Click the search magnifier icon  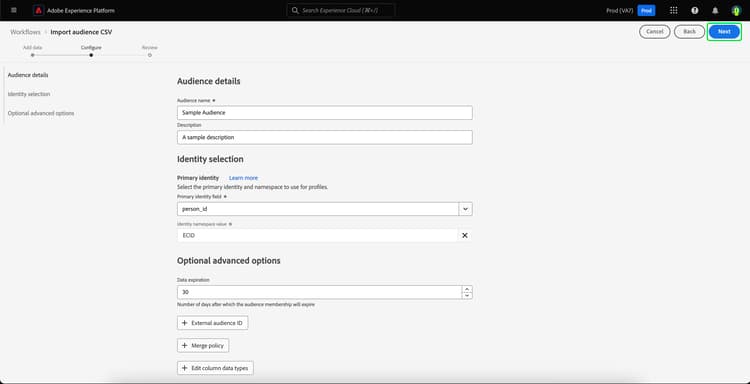pyautogui.click(x=295, y=11)
